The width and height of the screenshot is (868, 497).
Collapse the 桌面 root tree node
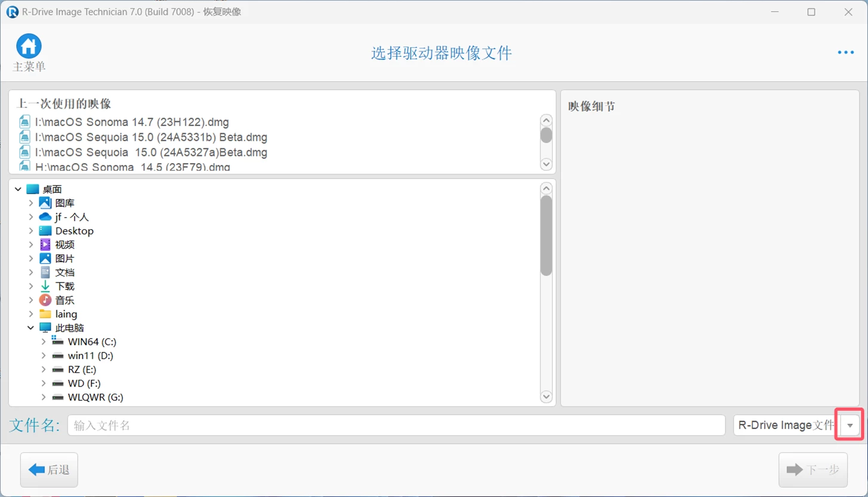point(18,189)
